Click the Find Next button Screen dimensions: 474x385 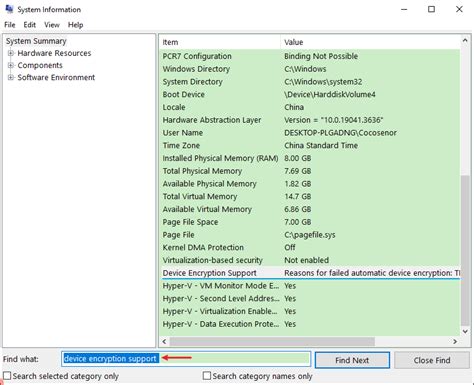352,360
